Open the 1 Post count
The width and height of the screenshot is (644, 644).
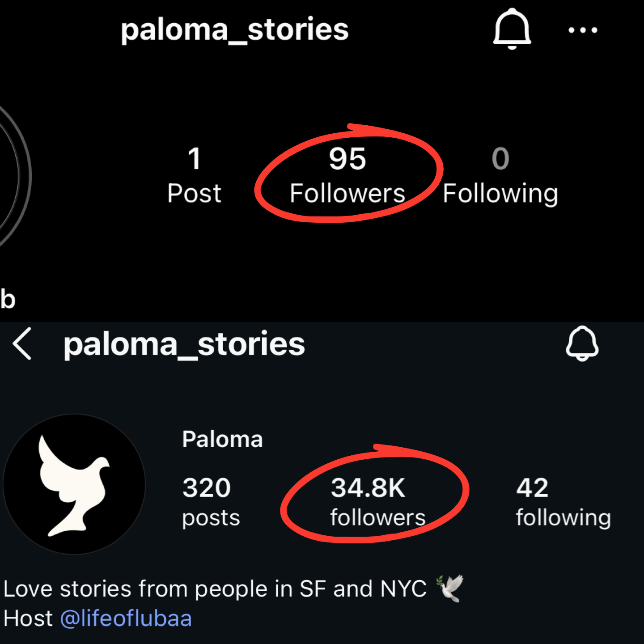(194, 175)
